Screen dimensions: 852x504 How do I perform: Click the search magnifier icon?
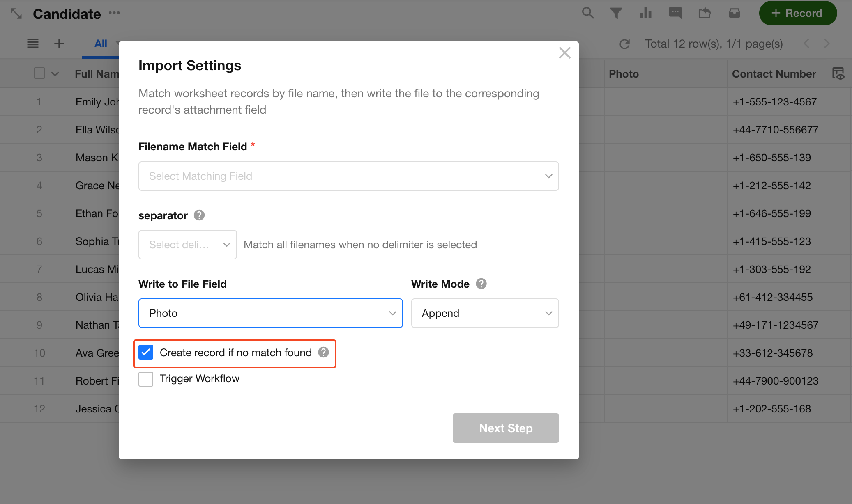[588, 13]
